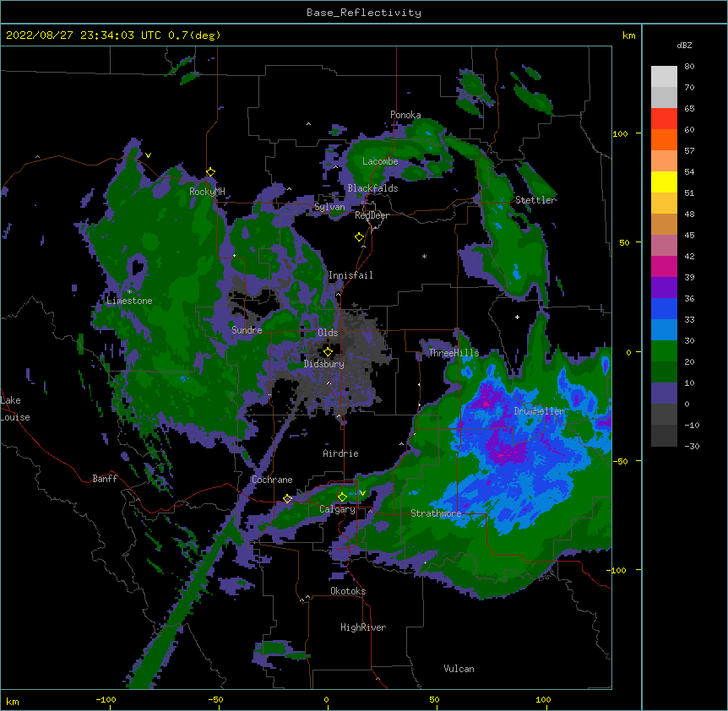The height and width of the screenshot is (711, 728).
Task: Click the 50 tick label on right axis
Action: pyautogui.click(x=624, y=243)
